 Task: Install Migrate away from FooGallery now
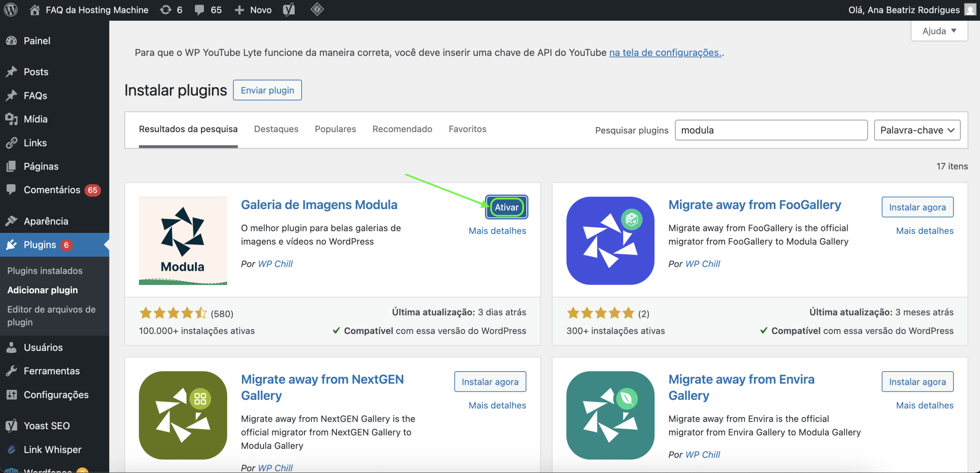917,207
